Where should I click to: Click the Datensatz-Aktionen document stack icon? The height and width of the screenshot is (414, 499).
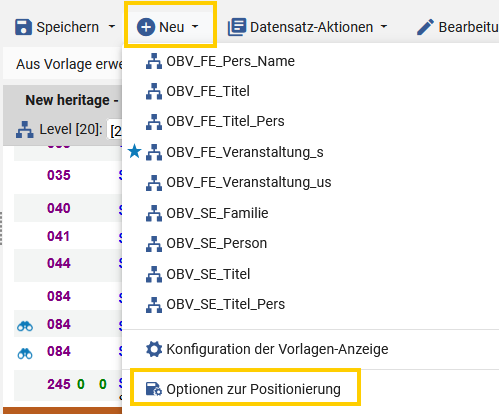pyautogui.click(x=237, y=27)
